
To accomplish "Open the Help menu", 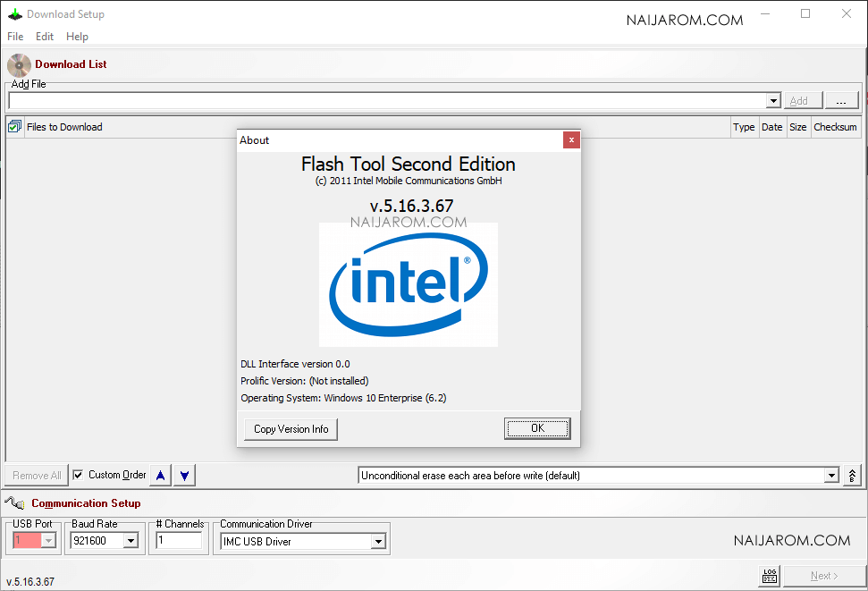I will pyautogui.click(x=77, y=37).
